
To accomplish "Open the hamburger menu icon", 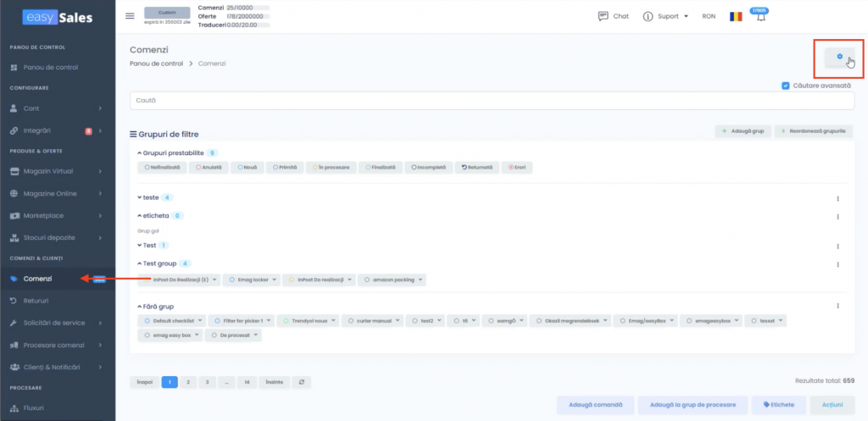I will [x=130, y=16].
